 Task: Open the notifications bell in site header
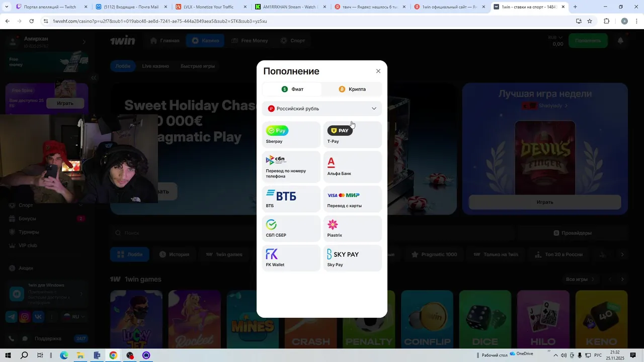tap(620, 41)
